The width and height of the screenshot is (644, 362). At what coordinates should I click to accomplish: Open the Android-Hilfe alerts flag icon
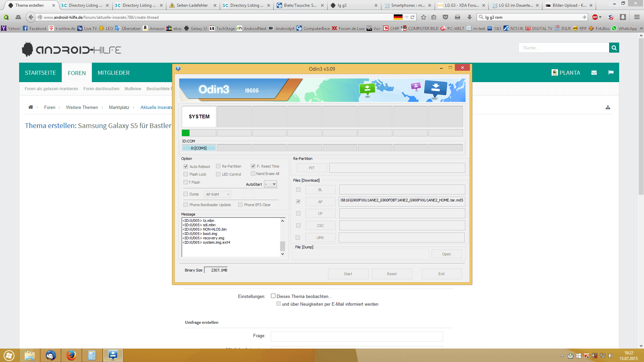click(x=611, y=73)
